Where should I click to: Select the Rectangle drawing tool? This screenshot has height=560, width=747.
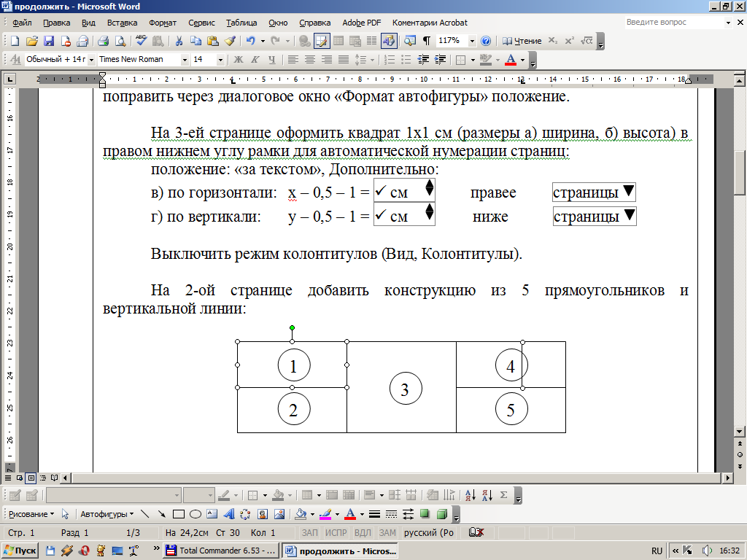pos(179,514)
